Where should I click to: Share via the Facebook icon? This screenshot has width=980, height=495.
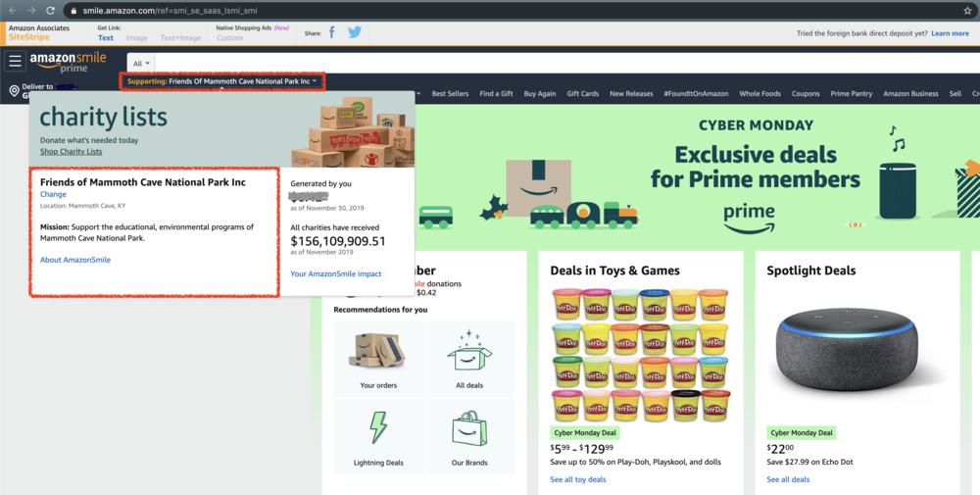coord(332,32)
